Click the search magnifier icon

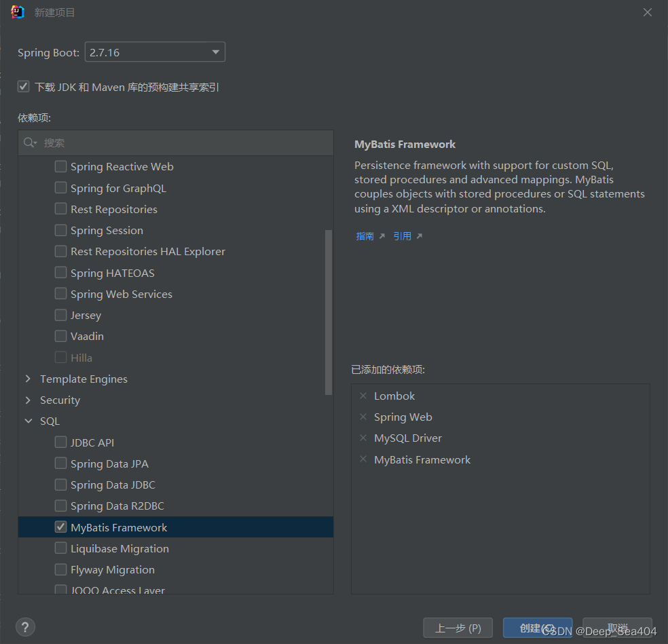(x=29, y=143)
